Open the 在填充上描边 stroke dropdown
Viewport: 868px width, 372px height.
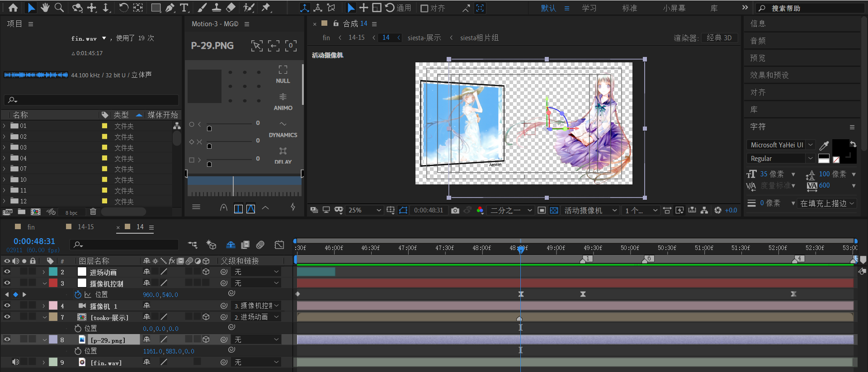[827, 203]
